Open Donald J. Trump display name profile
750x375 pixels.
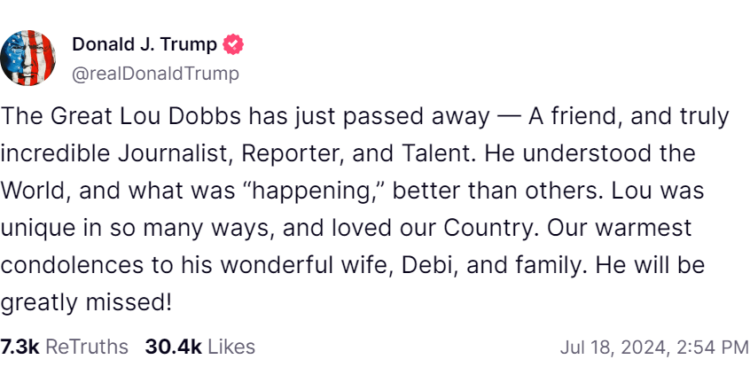click(x=144, y=44)
